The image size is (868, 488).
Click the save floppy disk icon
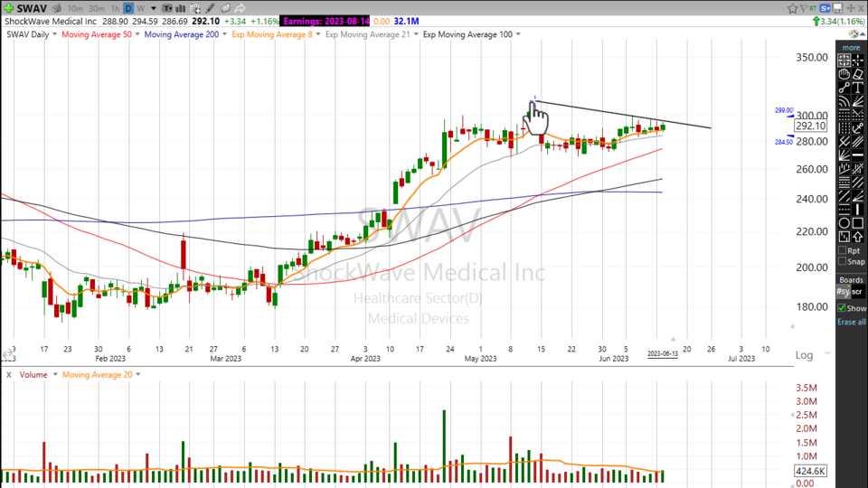tap(838, 8)
